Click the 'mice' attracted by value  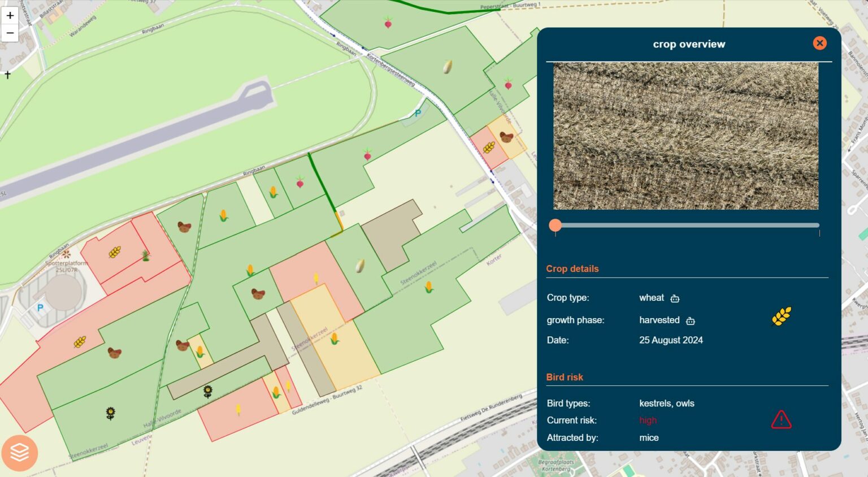coord(649,438)
